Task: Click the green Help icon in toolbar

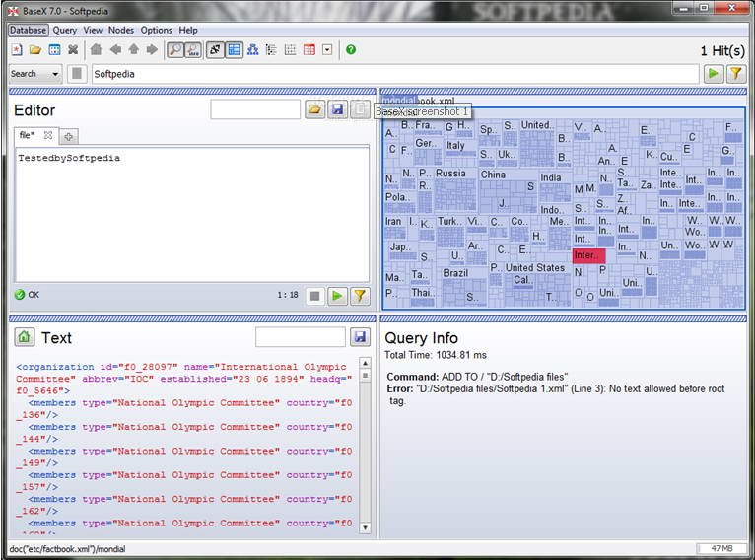Action: coord(351,49)
